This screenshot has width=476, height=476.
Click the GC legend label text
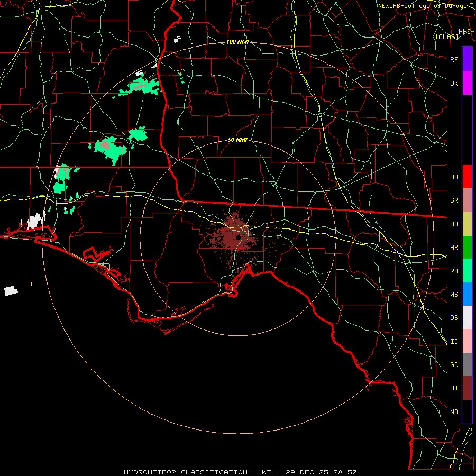tap(454, 365)
